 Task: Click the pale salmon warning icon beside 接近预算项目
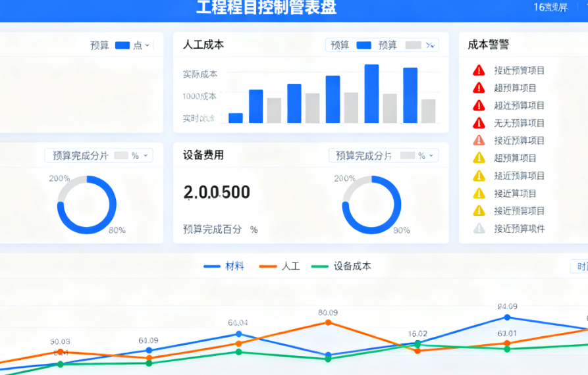[479, 141]
